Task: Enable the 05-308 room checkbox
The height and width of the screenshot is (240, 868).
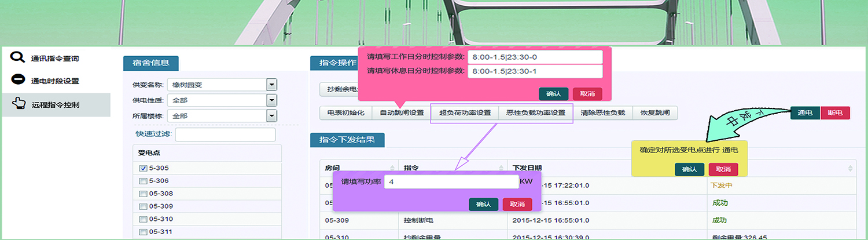Action: pyautogui.click(x=143, y=194)
